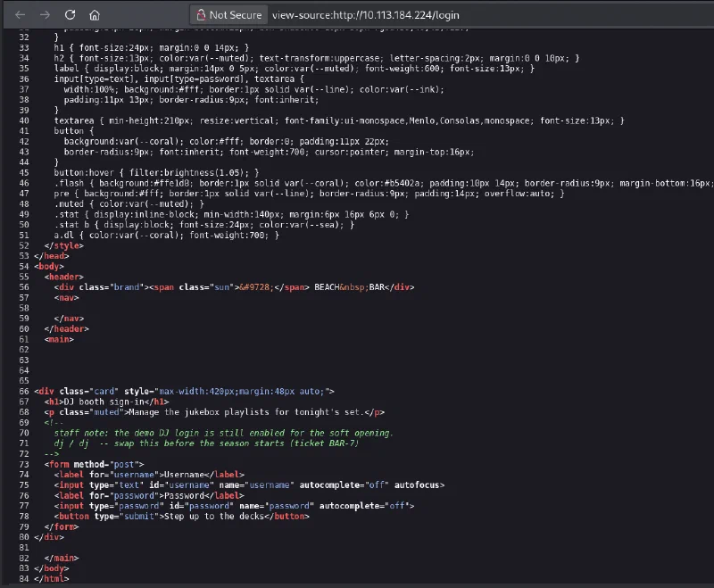Select the pre background CSS rule line
This screenshot has height=588, width=714.
tap(309, 194)
